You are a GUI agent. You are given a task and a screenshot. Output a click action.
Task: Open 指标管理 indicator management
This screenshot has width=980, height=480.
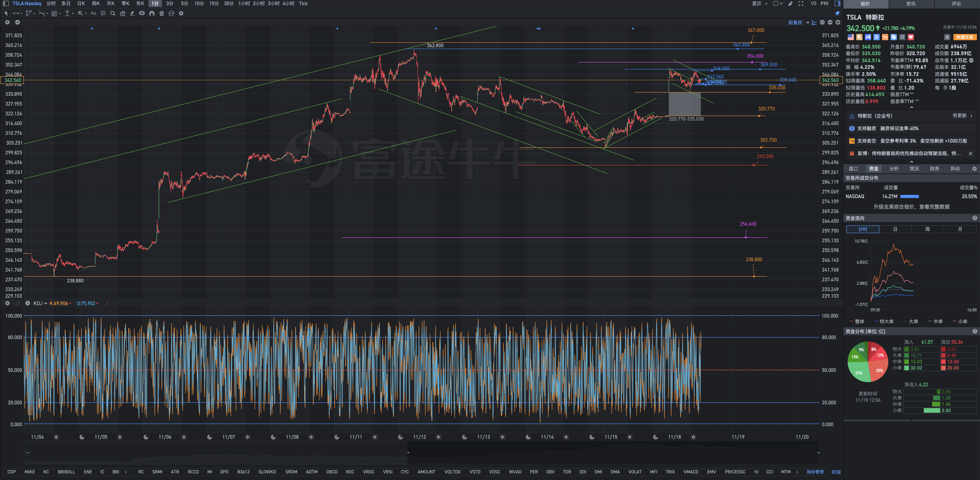[815, 472]
